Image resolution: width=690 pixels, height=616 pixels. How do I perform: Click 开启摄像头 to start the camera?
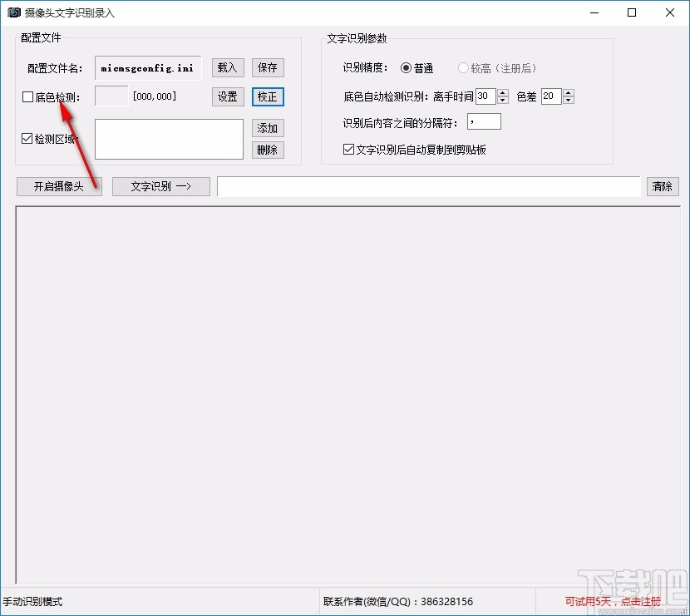tap(58, 186)
